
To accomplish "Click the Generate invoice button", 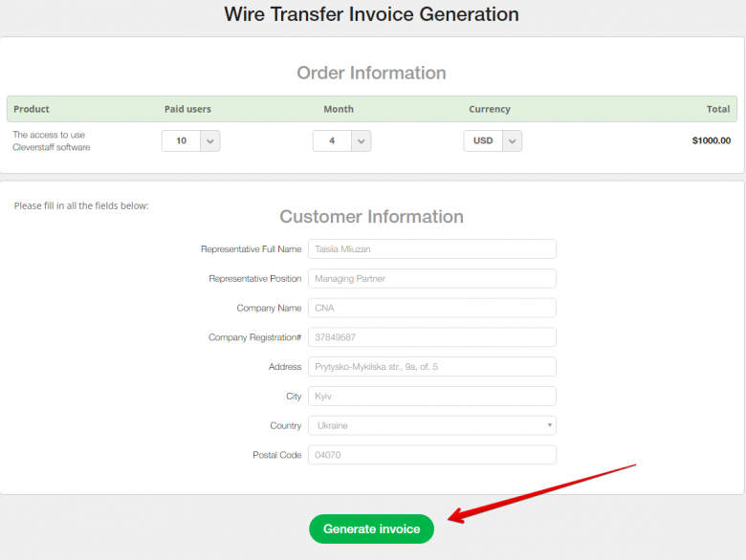I will pyautogui.click(x=371, y=528).
